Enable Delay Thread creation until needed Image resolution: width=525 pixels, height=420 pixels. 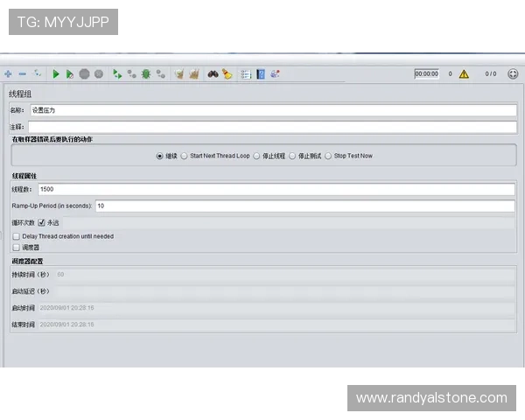pyautogui.click(x=16, y=236)
